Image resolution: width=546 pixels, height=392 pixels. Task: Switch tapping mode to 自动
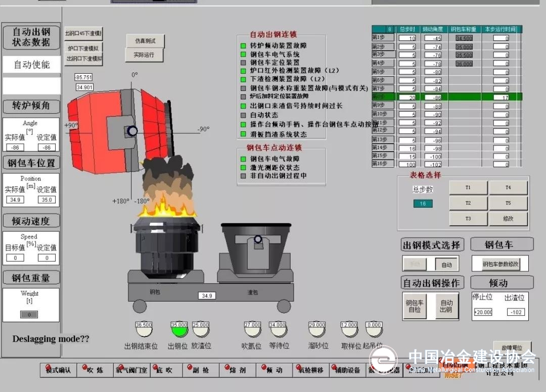(446, 265)
